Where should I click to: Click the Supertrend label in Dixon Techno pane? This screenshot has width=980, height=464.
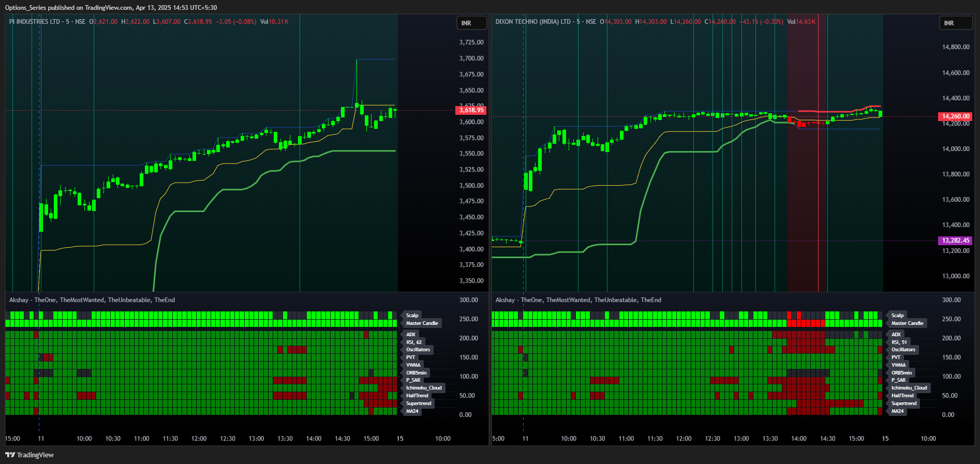(x=904, y=403)
